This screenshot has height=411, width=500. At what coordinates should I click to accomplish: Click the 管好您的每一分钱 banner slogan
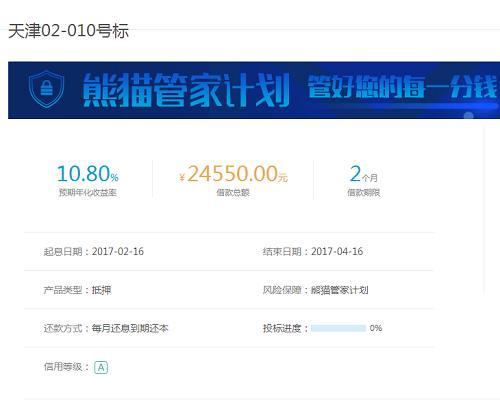402,86
